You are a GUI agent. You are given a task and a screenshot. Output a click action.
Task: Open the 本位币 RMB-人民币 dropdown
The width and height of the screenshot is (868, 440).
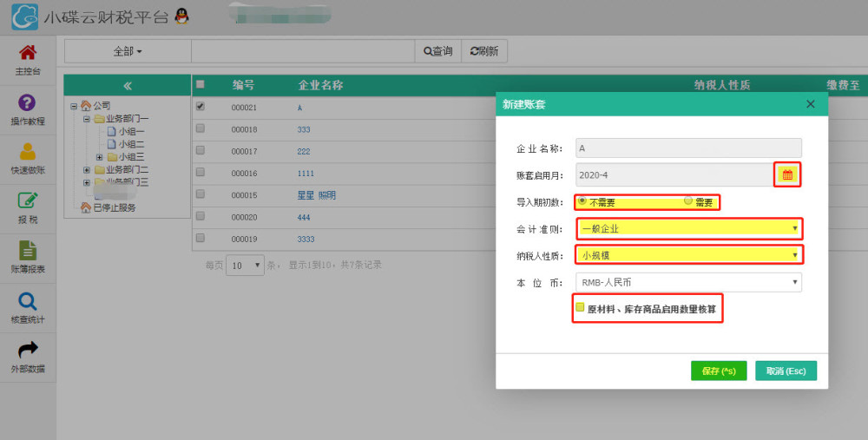pyautogui.click(x=688, y=282)
